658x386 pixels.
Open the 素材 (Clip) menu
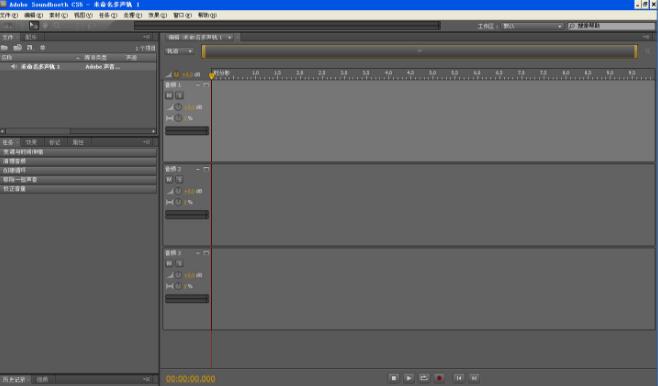pyautogui.click(x=58, y=15)
